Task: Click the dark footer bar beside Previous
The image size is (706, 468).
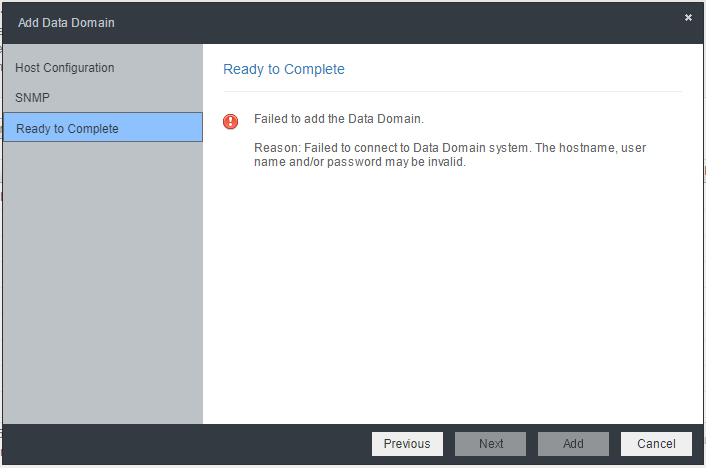Action: (x=187, y=444)
